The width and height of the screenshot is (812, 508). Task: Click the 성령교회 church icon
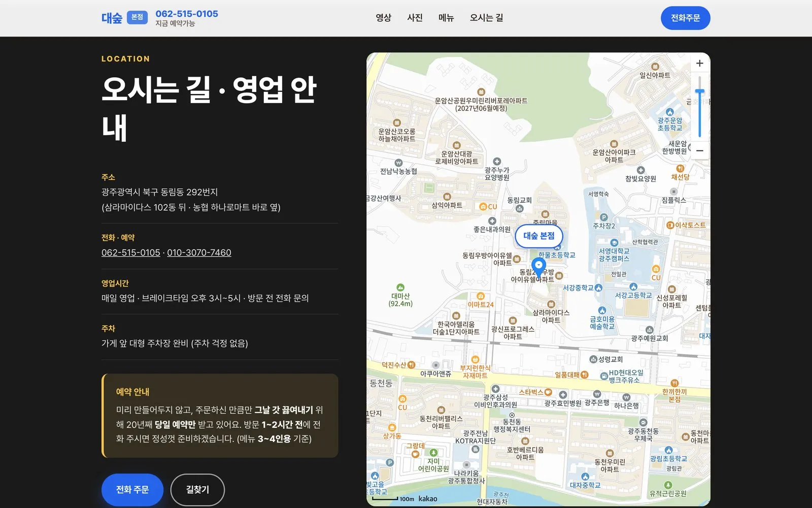(x=593, y=359)
